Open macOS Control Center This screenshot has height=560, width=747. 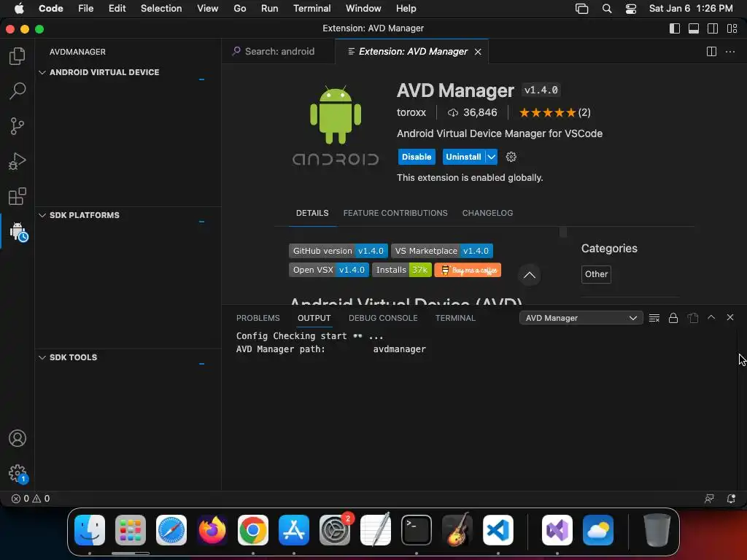click(x=631, y=9)
